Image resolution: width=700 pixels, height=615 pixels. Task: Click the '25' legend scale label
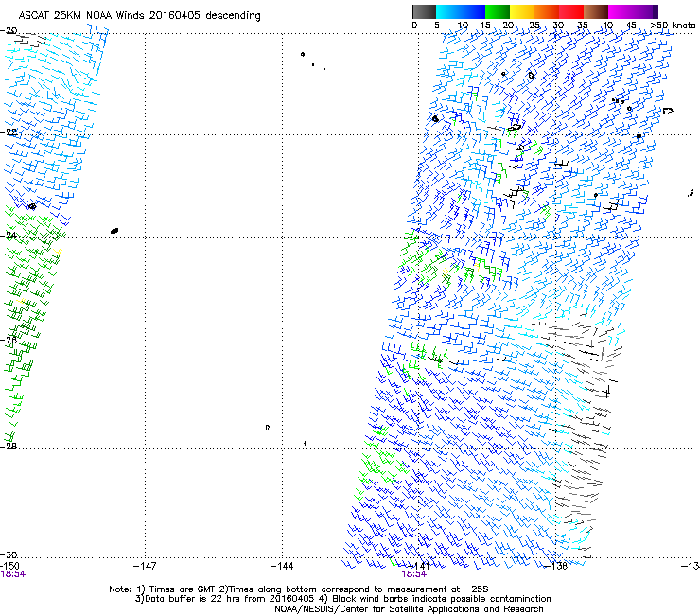[534, 26]
